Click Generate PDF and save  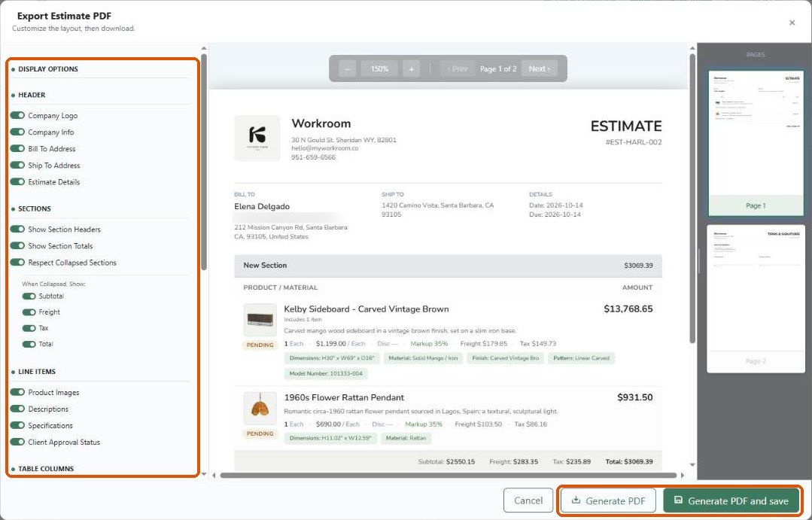pos(731,501)
